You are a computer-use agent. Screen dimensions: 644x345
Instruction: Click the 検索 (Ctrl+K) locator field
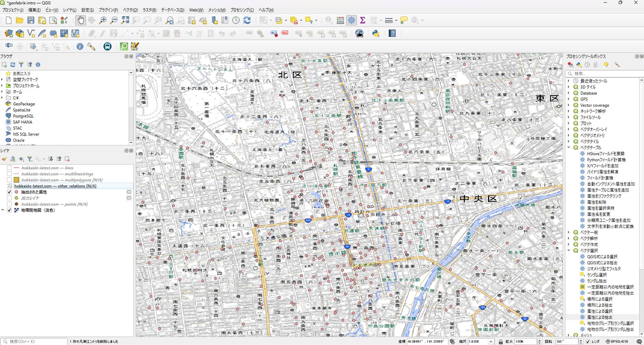coord(34,341)
